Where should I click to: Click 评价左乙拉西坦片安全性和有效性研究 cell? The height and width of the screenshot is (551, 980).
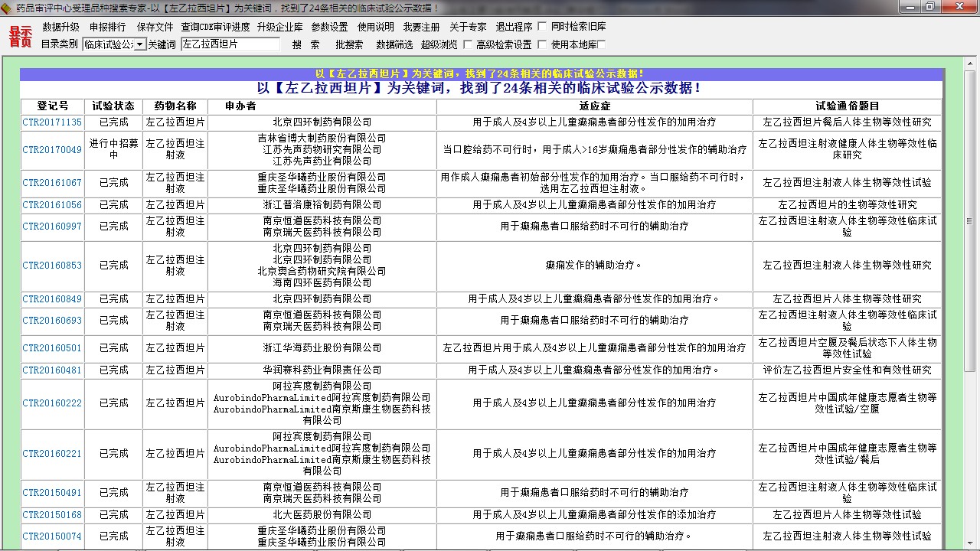[848, 370]
